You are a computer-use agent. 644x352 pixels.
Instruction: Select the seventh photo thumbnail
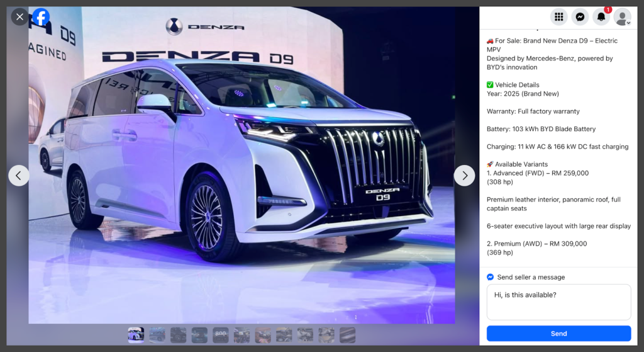(x=264, y=335)
